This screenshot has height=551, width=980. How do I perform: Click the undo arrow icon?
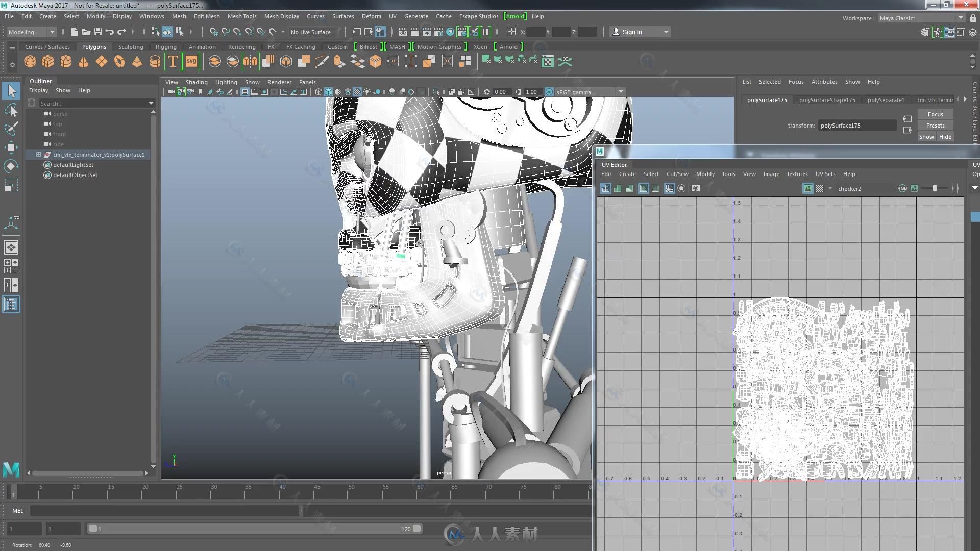[x=110, y=32]
